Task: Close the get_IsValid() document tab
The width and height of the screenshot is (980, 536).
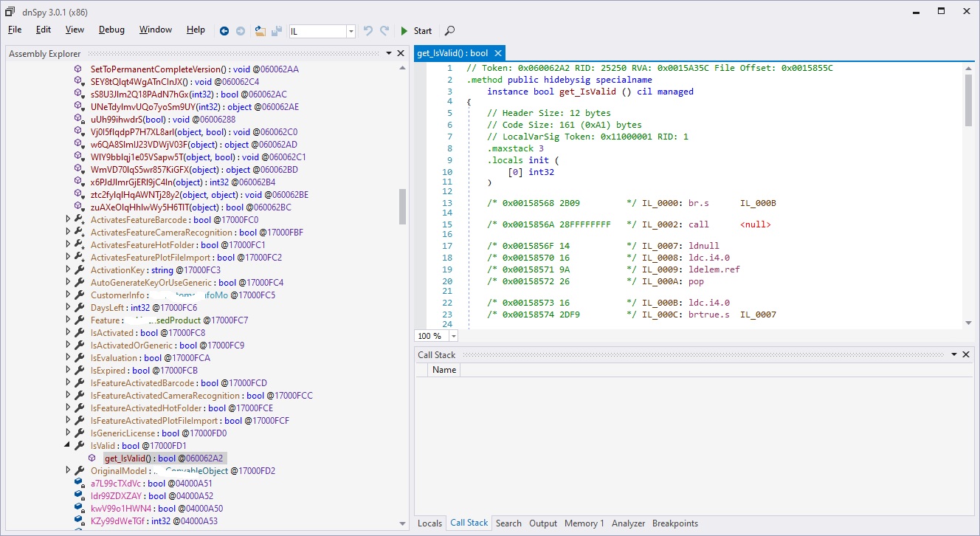Action: (x=498, y=53)
